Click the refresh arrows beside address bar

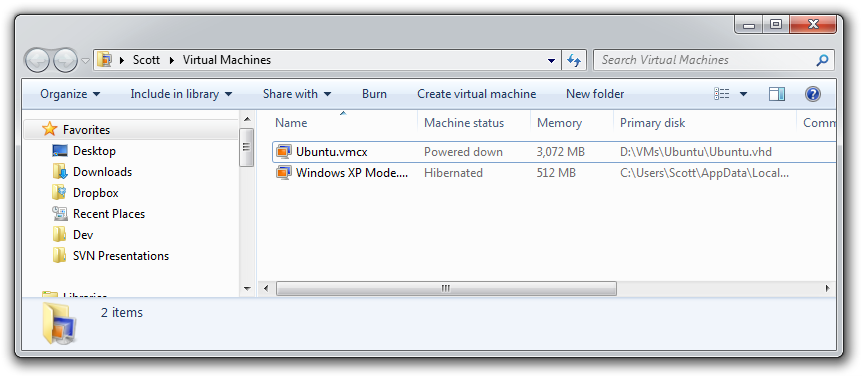click(574, 60)
